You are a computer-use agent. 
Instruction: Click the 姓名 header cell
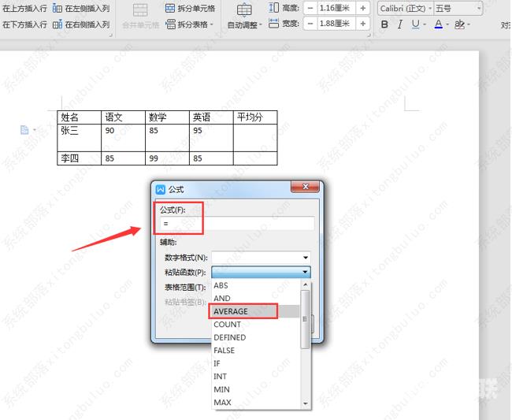pyautogui.click(x=79, y=117)
